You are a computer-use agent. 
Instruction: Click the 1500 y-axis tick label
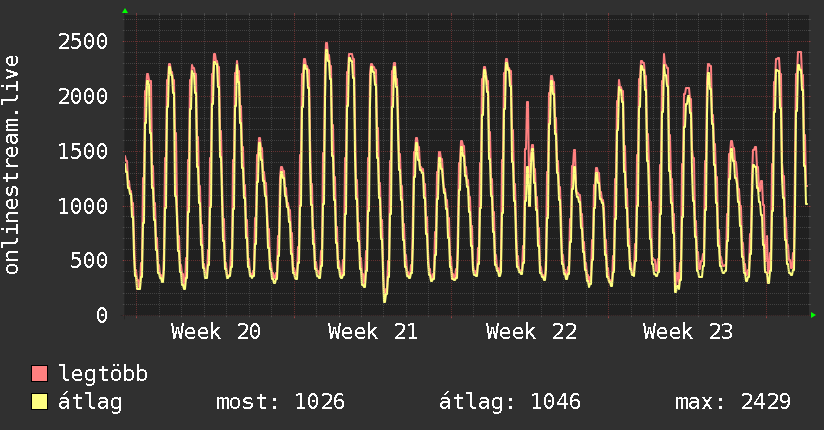coord(83,151)
